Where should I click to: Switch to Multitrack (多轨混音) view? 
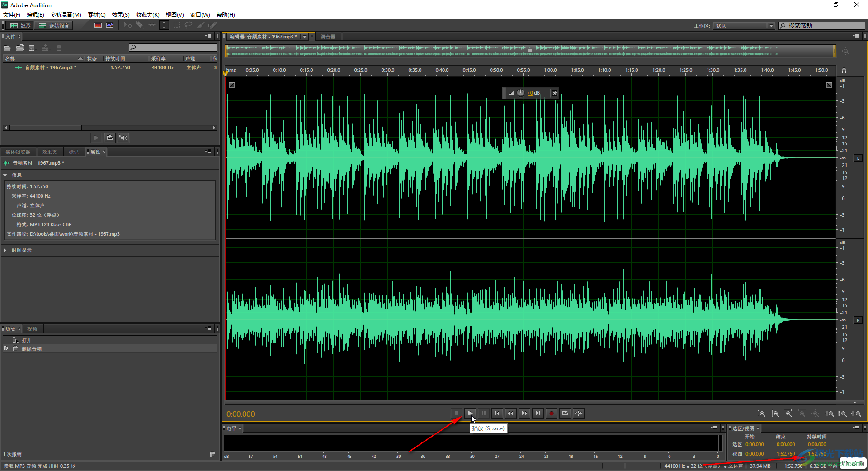pos(54,25)
